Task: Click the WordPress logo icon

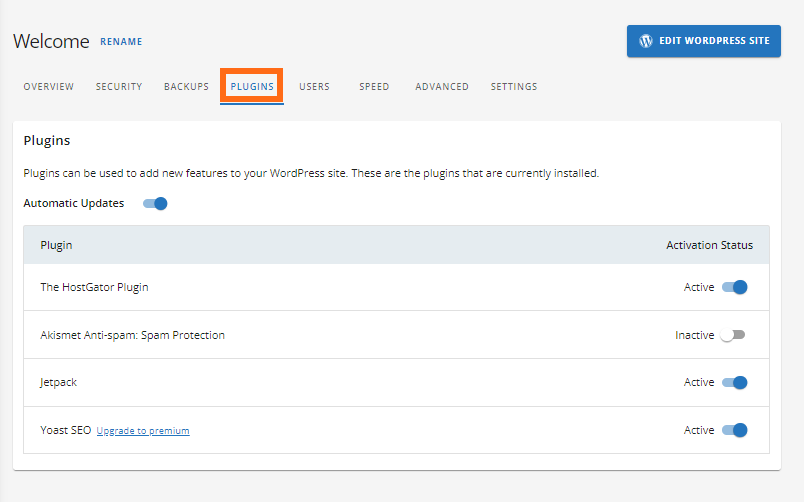Action: coord(646,41)
